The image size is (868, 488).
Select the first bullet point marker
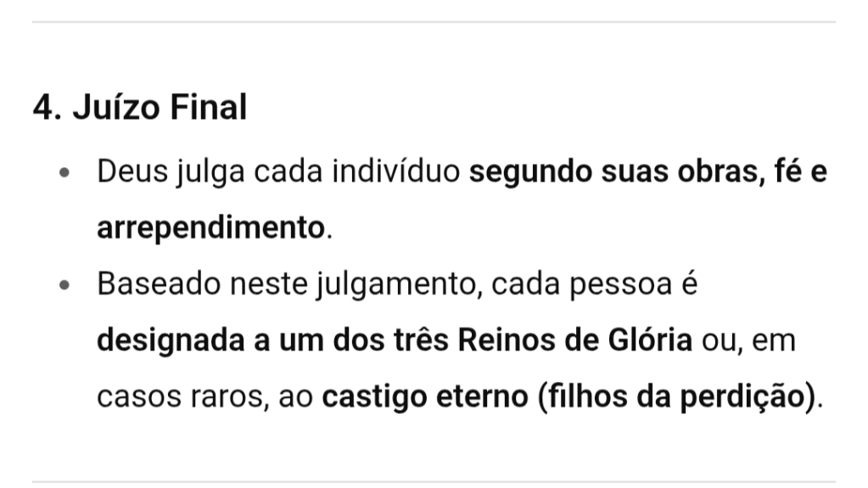tap(64, 173)
